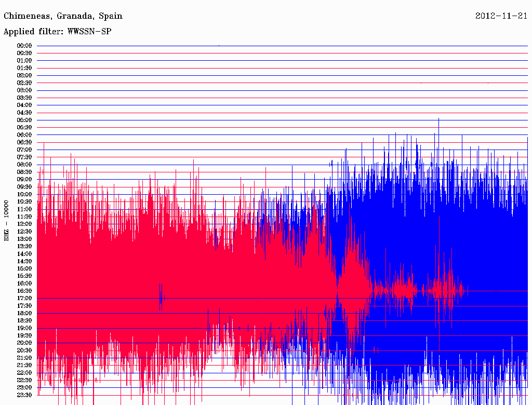
Task: Click the 08:00 time label
Action: click(24, 165)
